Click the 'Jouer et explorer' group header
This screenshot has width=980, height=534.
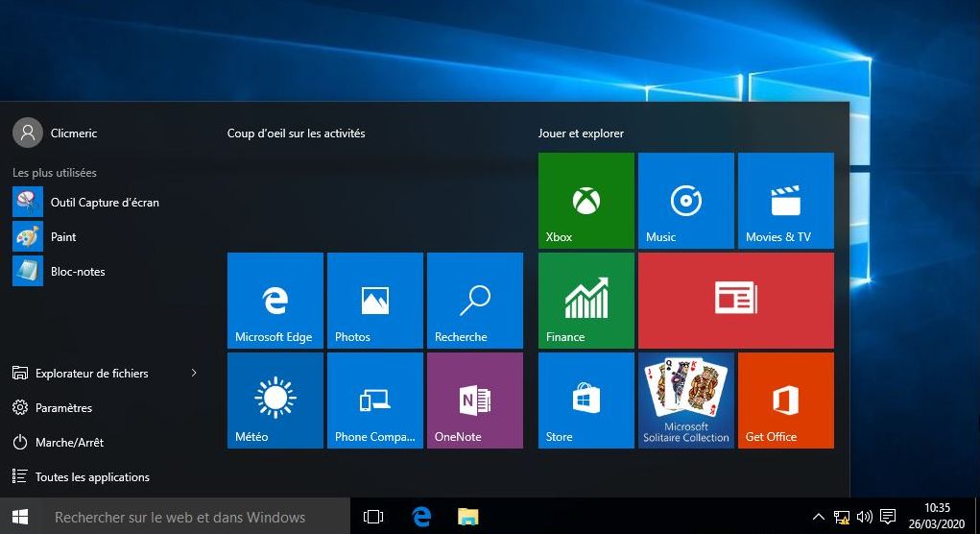(581, 133)
